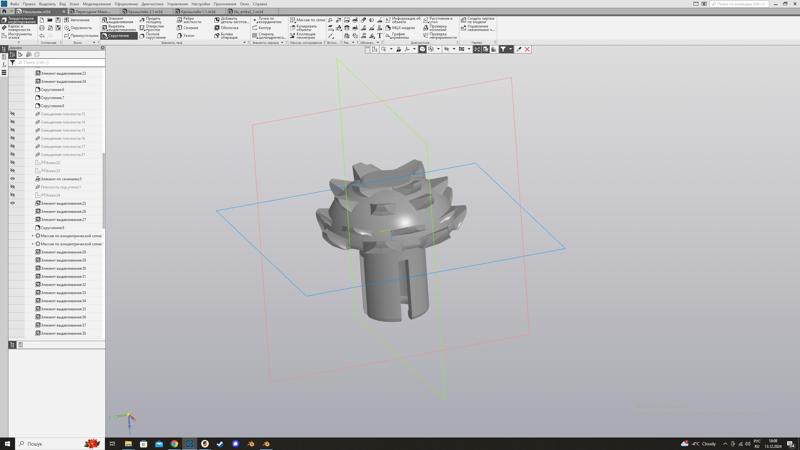Viewport: 800px width, 450px height.
Task: Select the Окружность circle tool
Action: [x=78, y=28]
